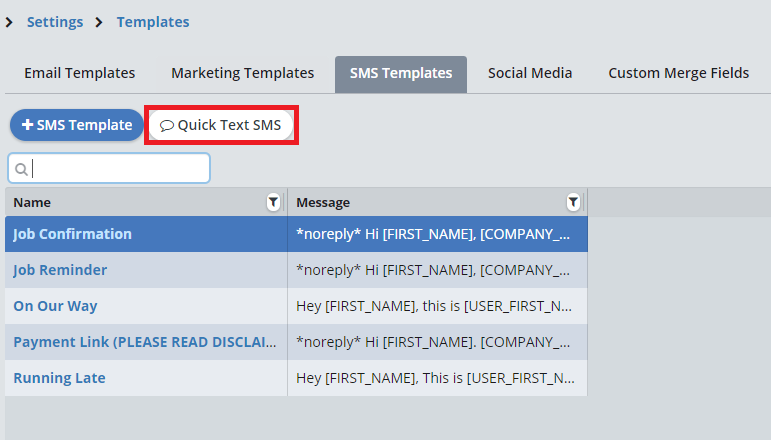Navigate to Settings in the breadcrumb
This screenshot has height=440, width=771.
[55, 22]
